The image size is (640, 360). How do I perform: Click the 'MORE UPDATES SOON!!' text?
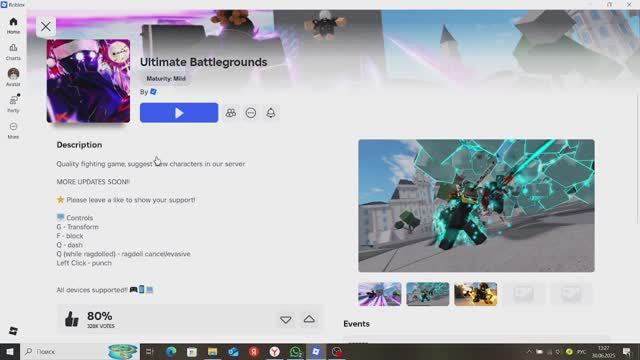pos(93,182)
